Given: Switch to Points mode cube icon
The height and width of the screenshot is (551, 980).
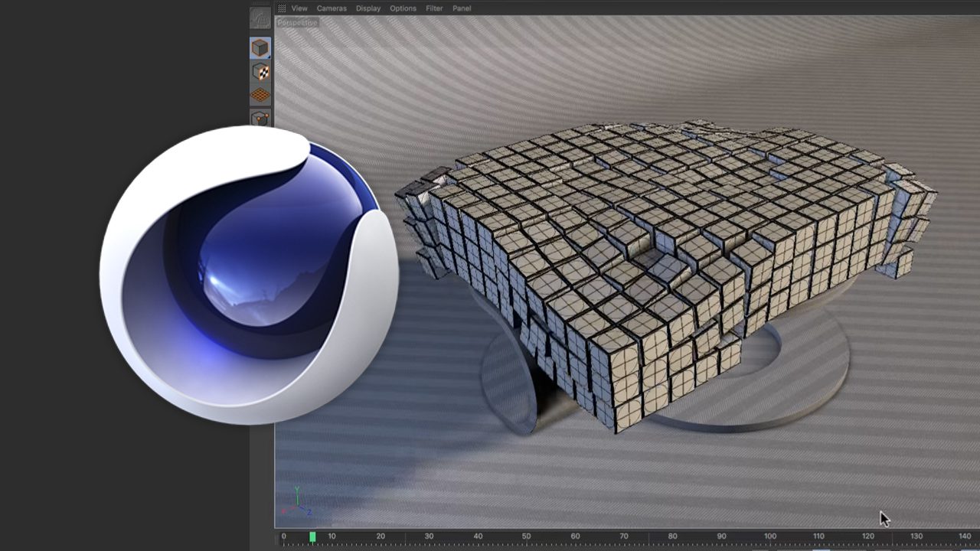Looking at the screenshot, I should [260, 118].
